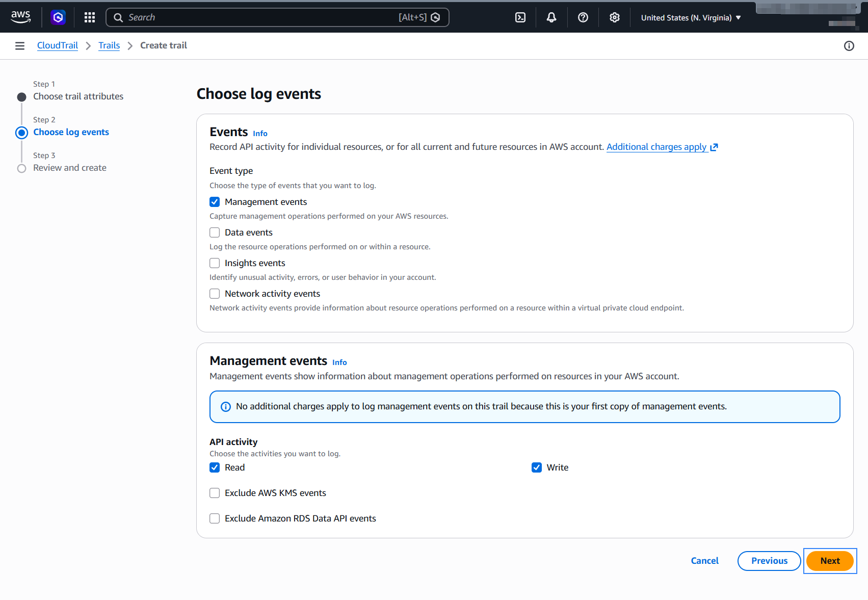This screenshot has width=868, height=600.
Task: Uncheck the Write API activity checkbox
Action: point(537,467)
